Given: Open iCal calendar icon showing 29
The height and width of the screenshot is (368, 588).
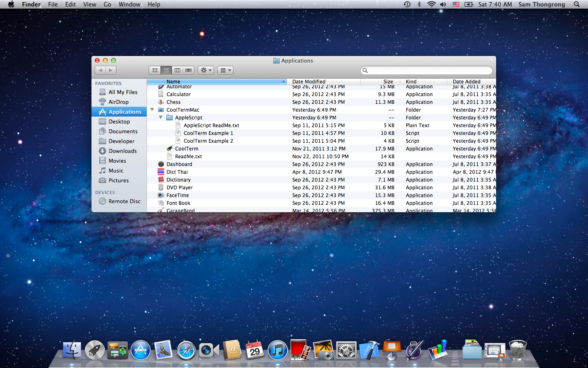Looking at the screenshot, I should coord(255,350).
